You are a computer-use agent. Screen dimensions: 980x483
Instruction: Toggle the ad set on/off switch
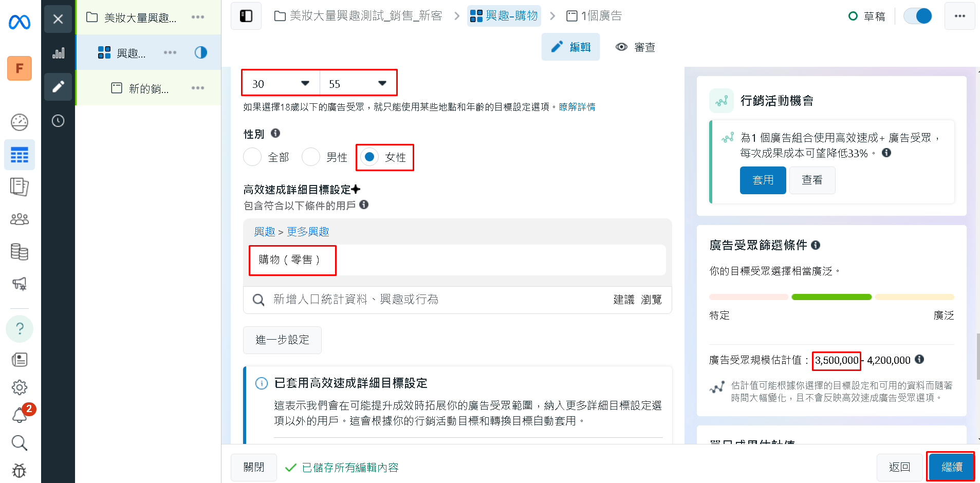[918, 16]
